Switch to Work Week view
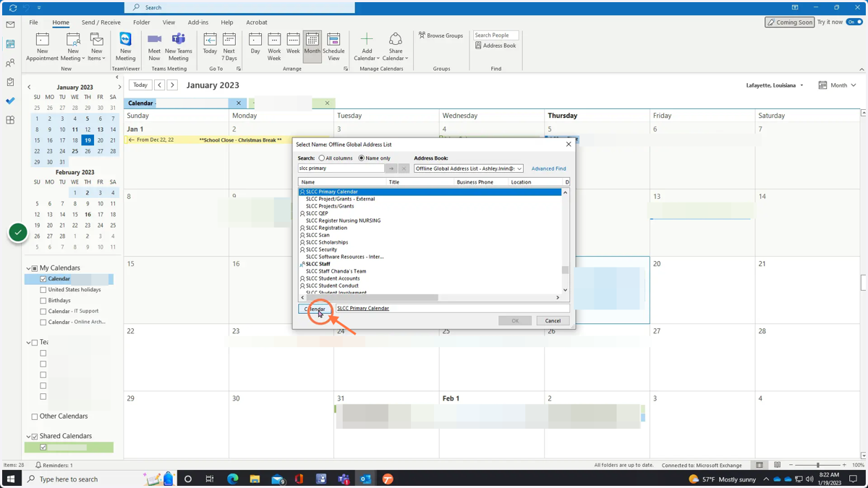The width and height of the screenshot is (868, 488). (274, 47)
